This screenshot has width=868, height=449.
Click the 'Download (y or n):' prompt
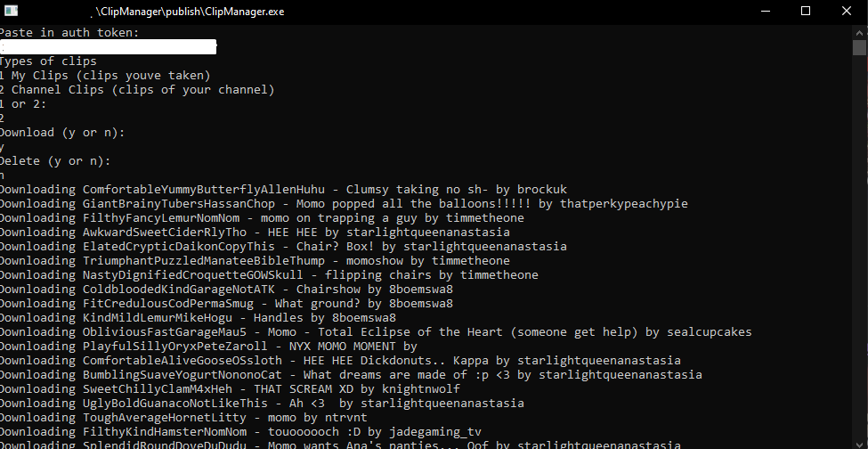point(62,133)
